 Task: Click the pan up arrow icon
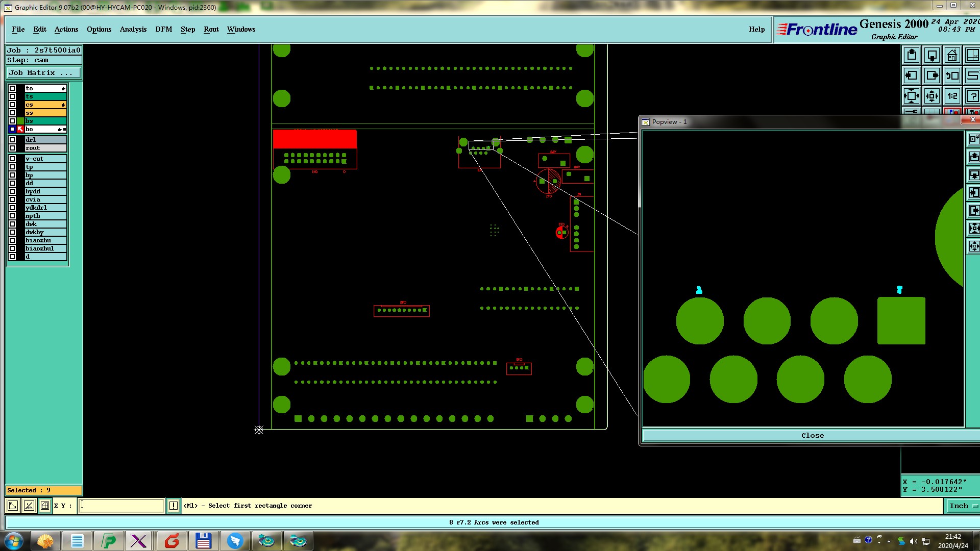point(912,55)
